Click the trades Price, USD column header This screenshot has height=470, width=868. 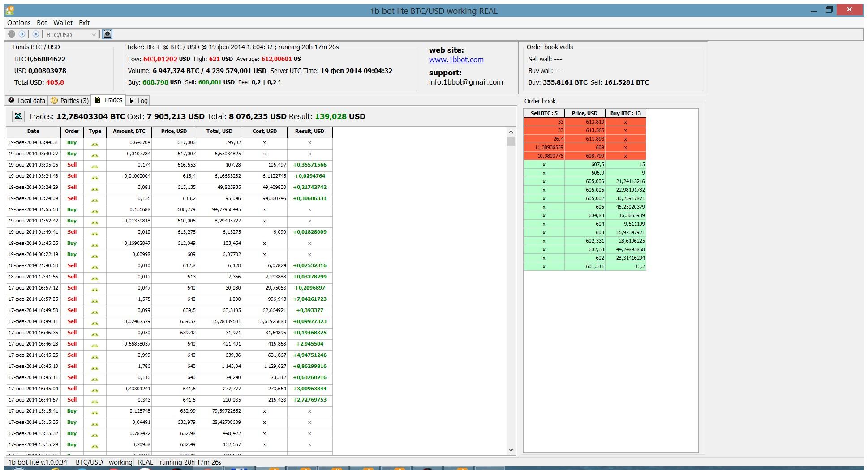174,132
